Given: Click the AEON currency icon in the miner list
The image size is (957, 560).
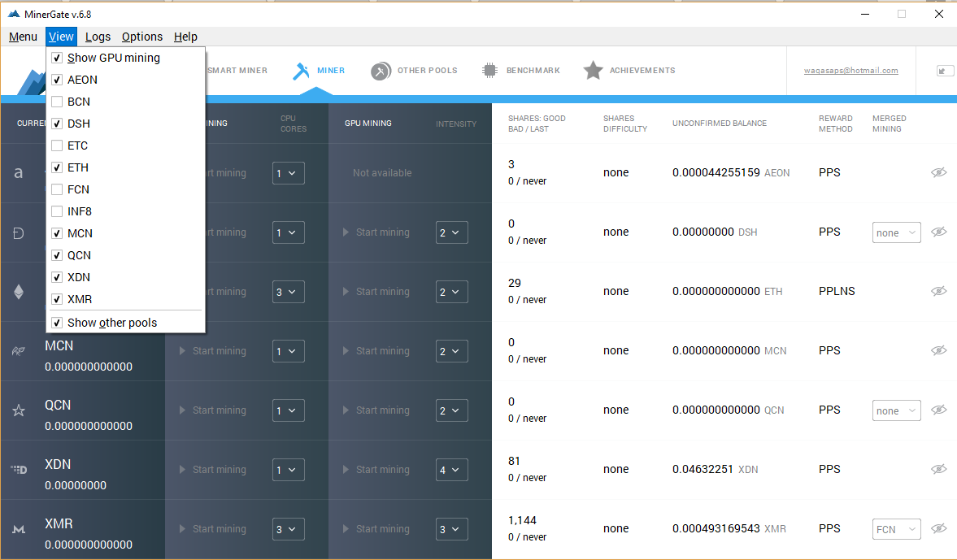Looking at the screenshot, I should [19, 173].
